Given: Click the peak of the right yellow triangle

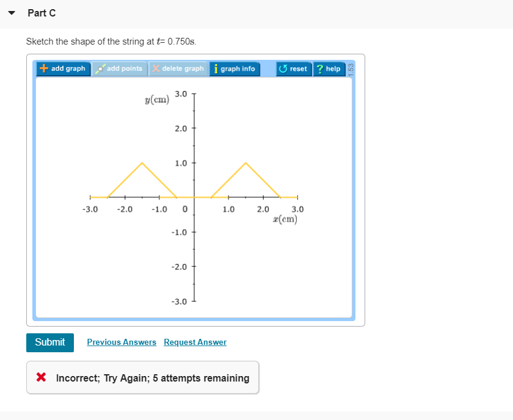Looking at the screenshot, I should coord(245,162).
